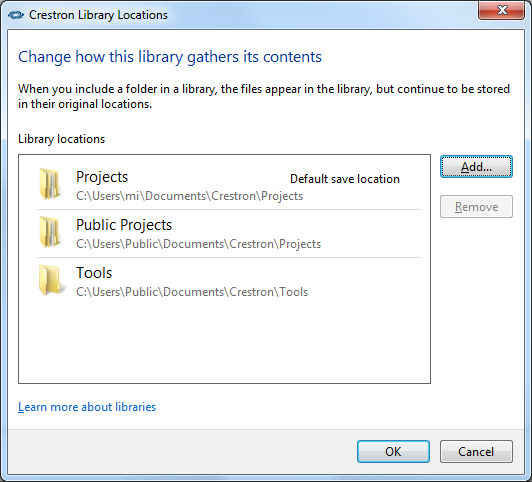Dismiss the dialog with Cancel

pos(476,451)
